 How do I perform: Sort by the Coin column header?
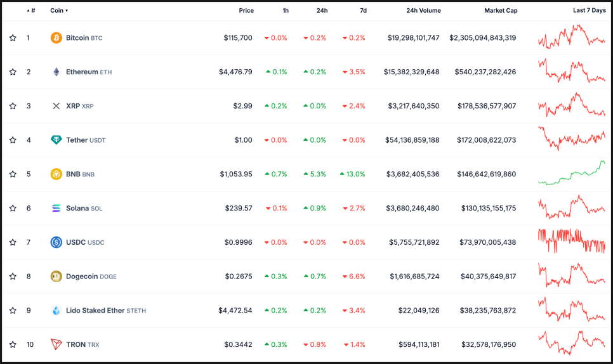[x=59, y=11]
